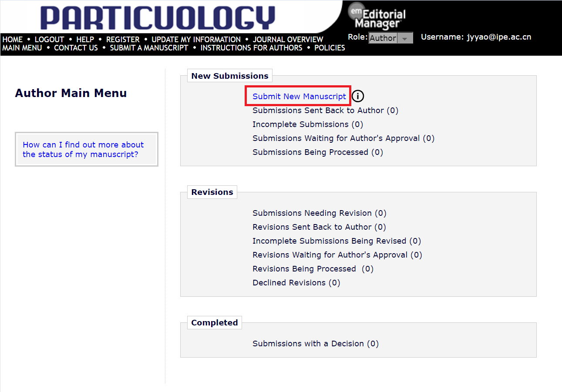
Task: Click the Editorial Manager logo
Action: (x=377, y=17)
